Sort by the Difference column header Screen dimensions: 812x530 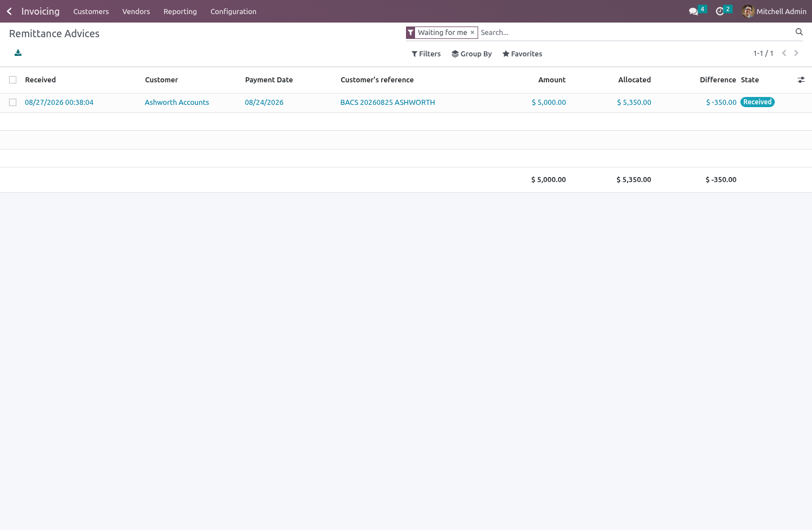(x=718, y=80)
